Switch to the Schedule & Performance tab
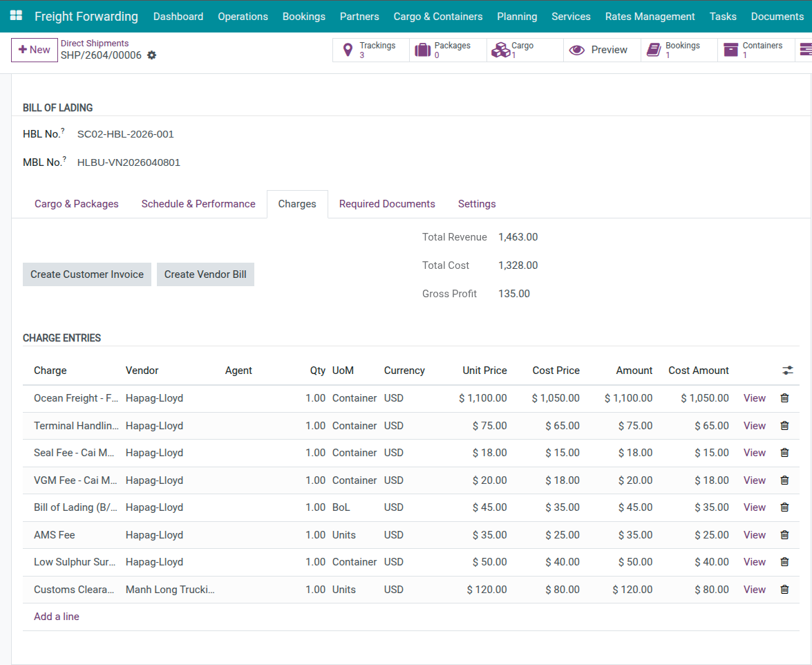The height and width of the screenshot is (665, 812). click(198, 204)
